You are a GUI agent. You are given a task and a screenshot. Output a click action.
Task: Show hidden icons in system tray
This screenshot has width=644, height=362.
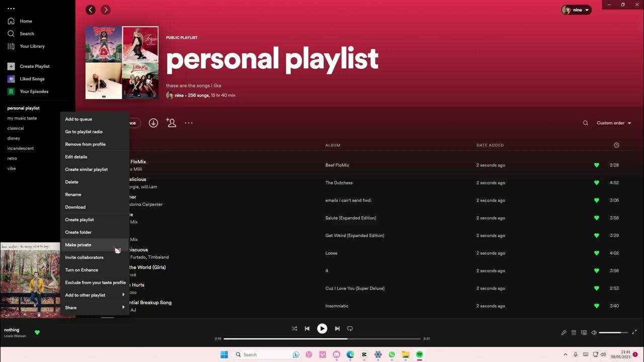coord(565,354)
